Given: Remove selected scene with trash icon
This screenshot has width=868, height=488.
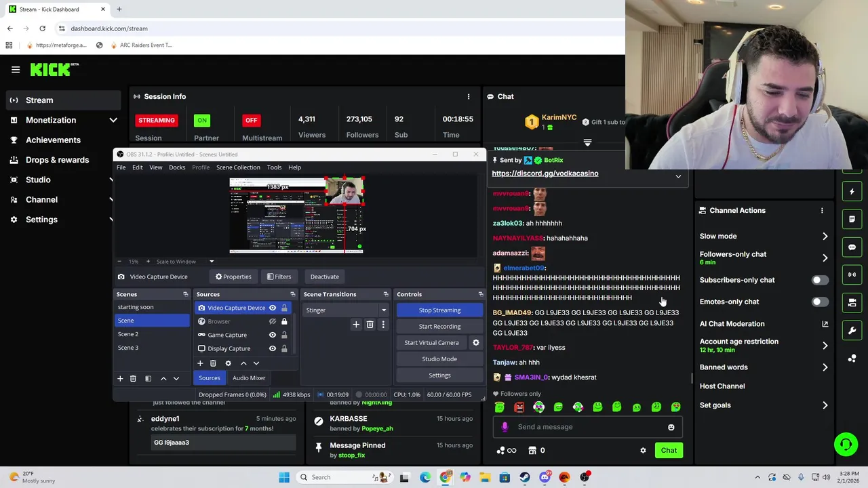Looking at the screenshot, I should (133, 378).
